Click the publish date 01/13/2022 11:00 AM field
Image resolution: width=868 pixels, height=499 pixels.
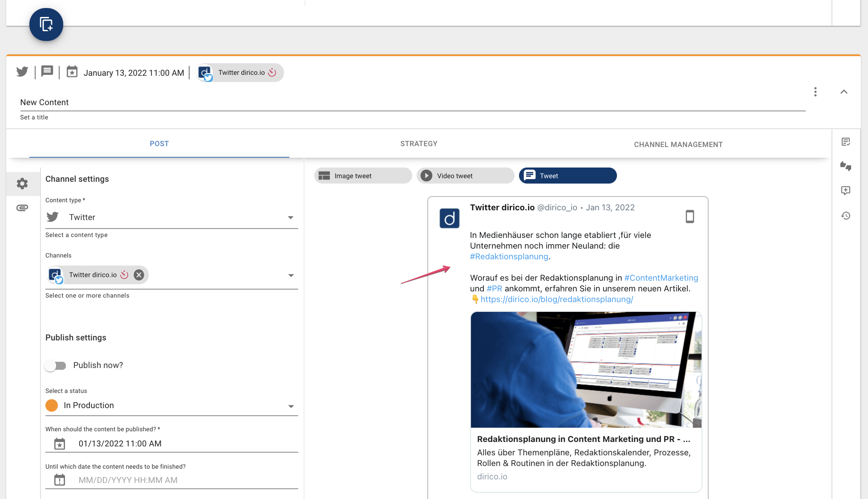point(171,444)
